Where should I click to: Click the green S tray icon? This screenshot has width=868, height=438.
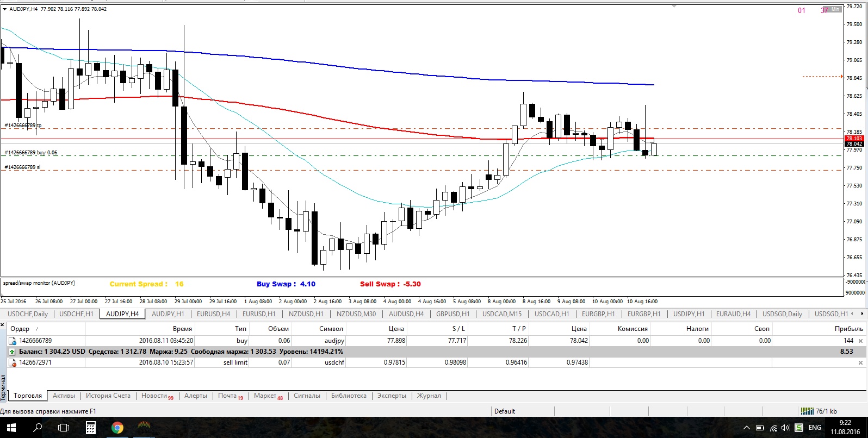(799, 428)
